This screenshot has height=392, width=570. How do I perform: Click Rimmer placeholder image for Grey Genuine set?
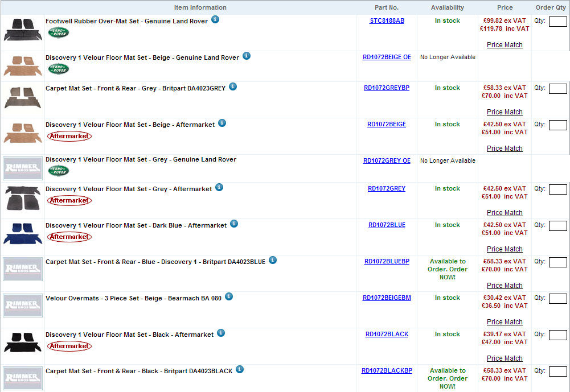(23, 168)
